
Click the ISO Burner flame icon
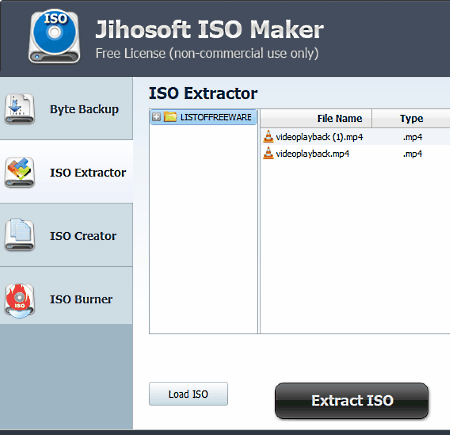19,301
